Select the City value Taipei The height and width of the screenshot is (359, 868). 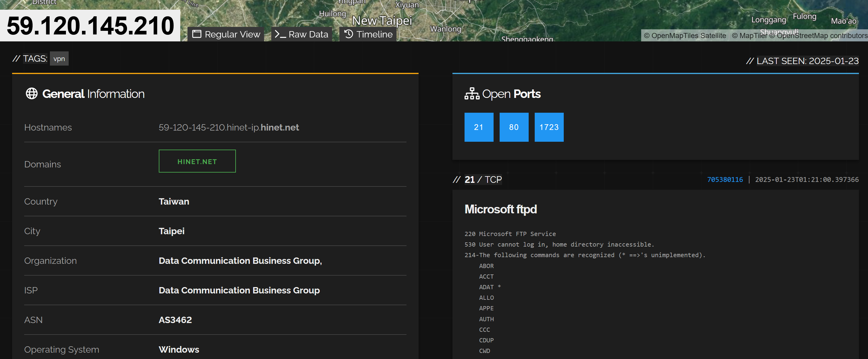pyautogui.click(x=171, y=231)
